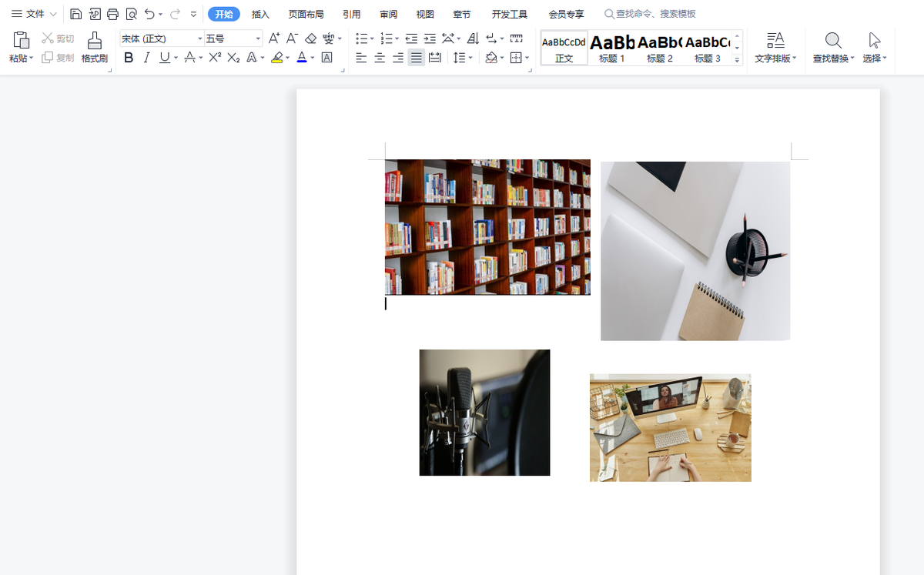Screen dimensions: 924x575
Task: Click the Distributed alignment icon
Action: (x=435, y=58)
